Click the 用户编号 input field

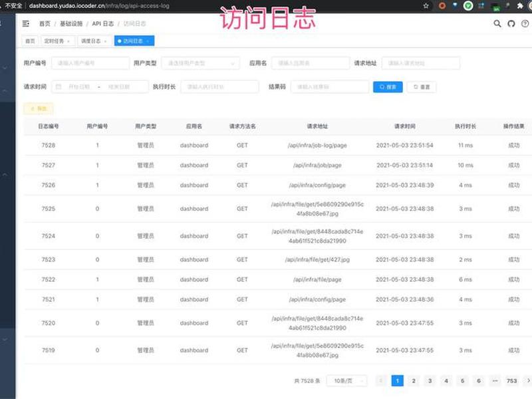tap(90, 63)
